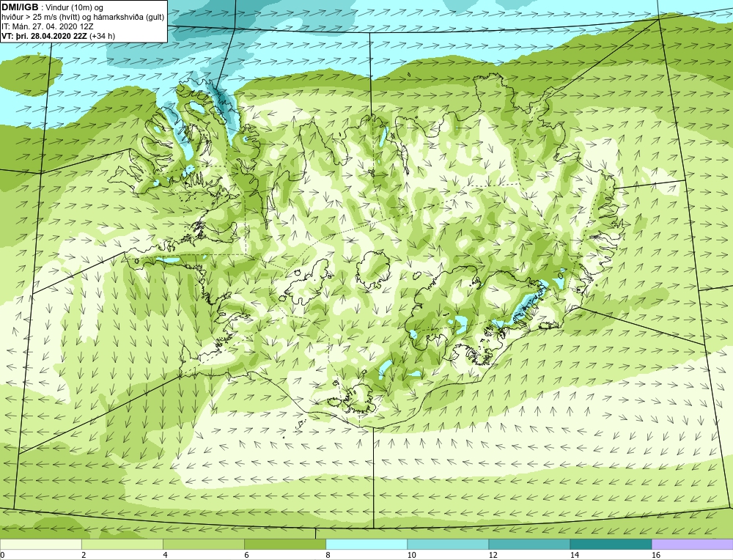Click the 6–8 m/s dark green legend swatch

pyautogui.click(x=285, y=544)
